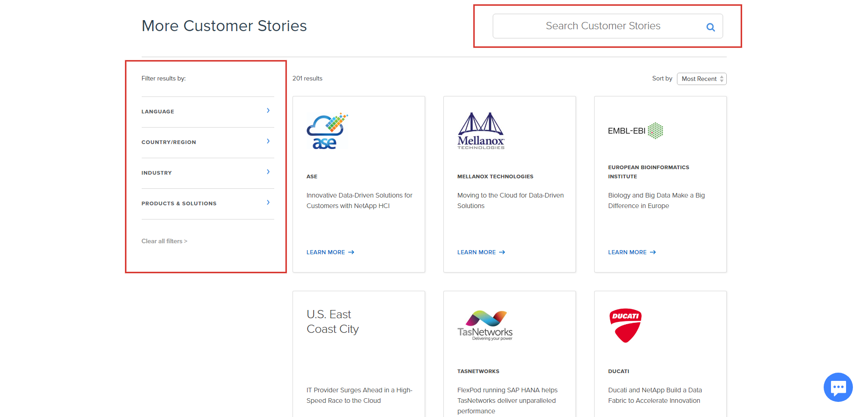Click 'Moving to the Cloud' story description
The width and height of the screenshot is (868, 417).
pyautogui.click(x=511, y=201)
